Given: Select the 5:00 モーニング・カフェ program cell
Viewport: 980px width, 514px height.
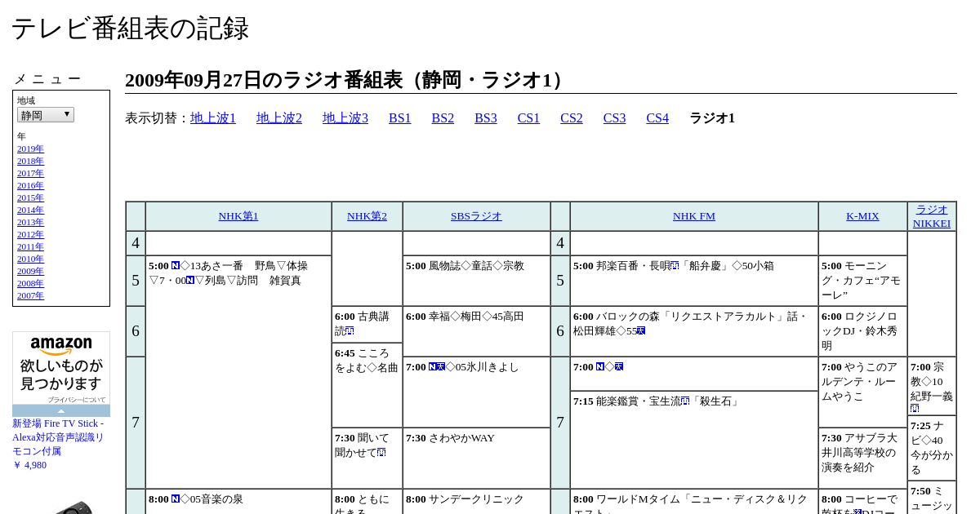Looking at the screenshot, I should [862, 281].
